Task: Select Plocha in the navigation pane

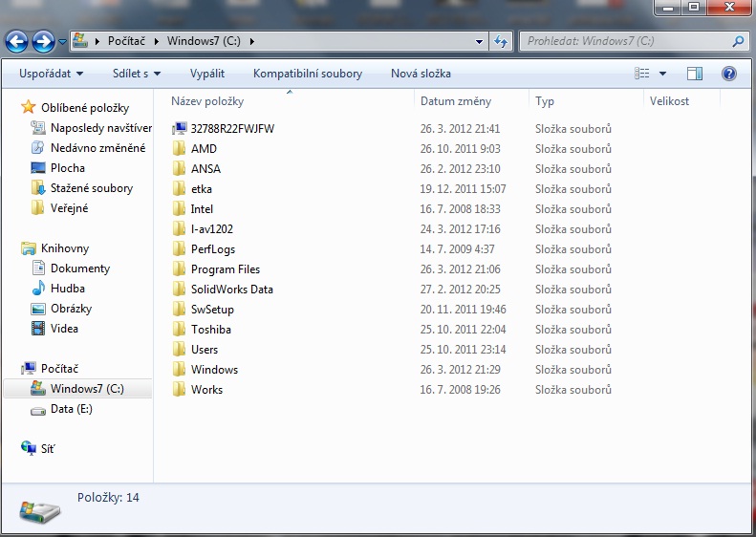Action: tap(68, 168)
